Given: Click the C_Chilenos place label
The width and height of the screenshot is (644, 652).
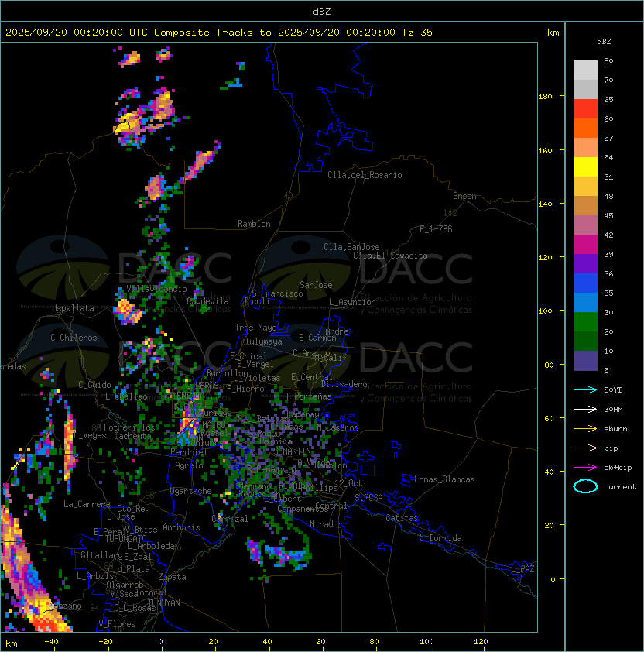Looking at the screenshot, I should click(74, 338).
